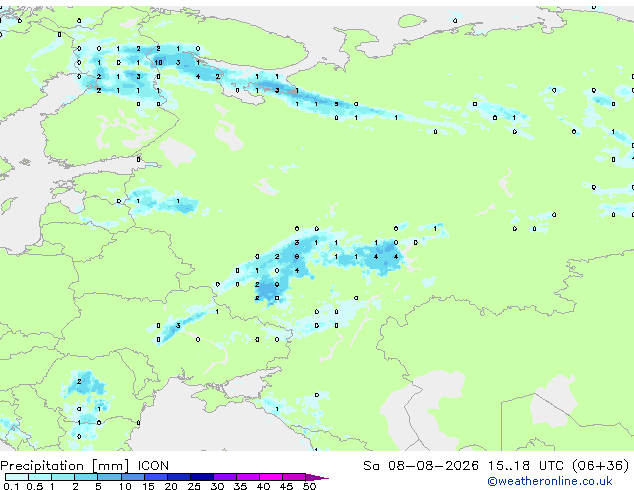Select the (06+36) forecast run label
This screenshot has height=490, width=634.
[601, 466]
